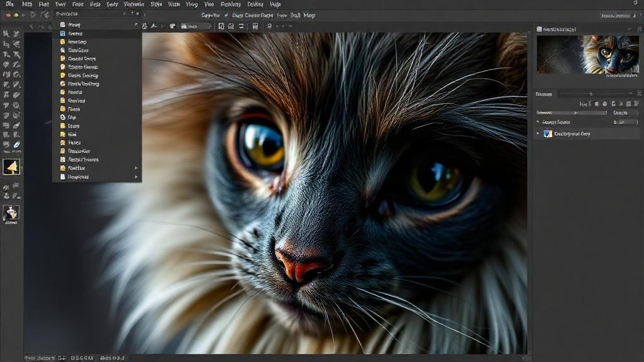This screenshot has width=644, height=362.
Task: Click the Doll button beside Map
Action: [295, 15]
